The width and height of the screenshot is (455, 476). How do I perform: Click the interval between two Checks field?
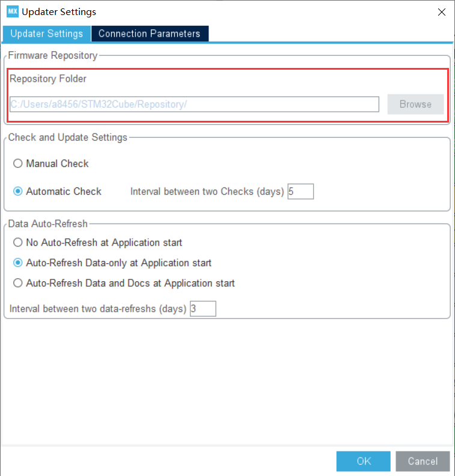301,191
